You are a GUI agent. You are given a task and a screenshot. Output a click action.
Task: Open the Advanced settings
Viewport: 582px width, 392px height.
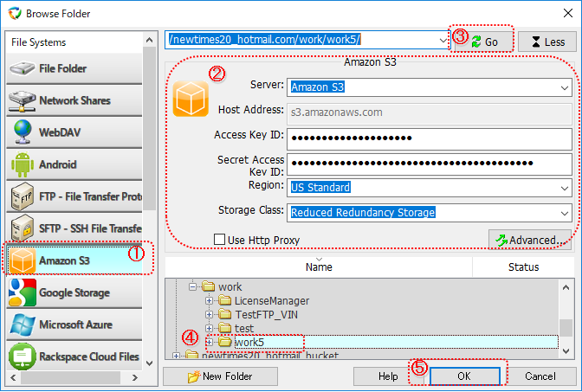(530, 240)
